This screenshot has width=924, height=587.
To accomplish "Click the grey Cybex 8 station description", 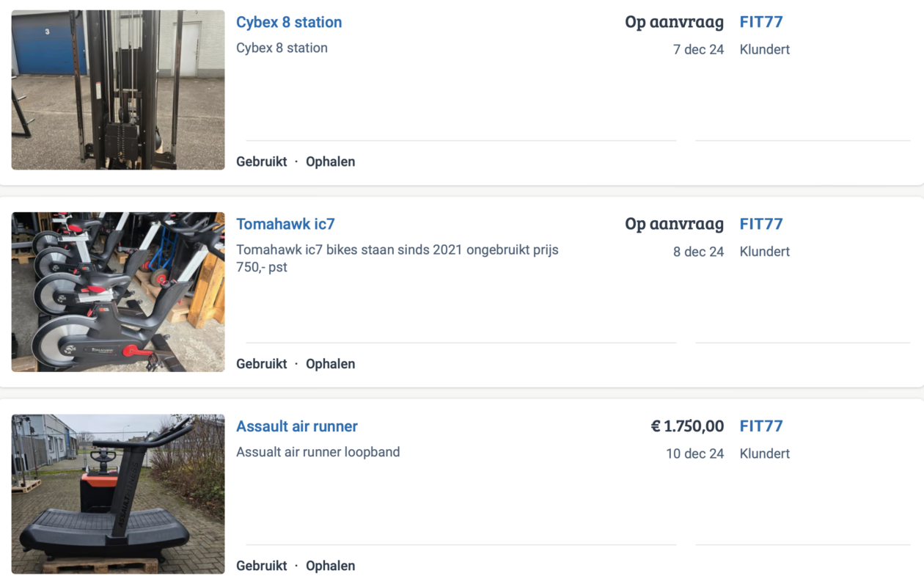I will click(282, 48).
